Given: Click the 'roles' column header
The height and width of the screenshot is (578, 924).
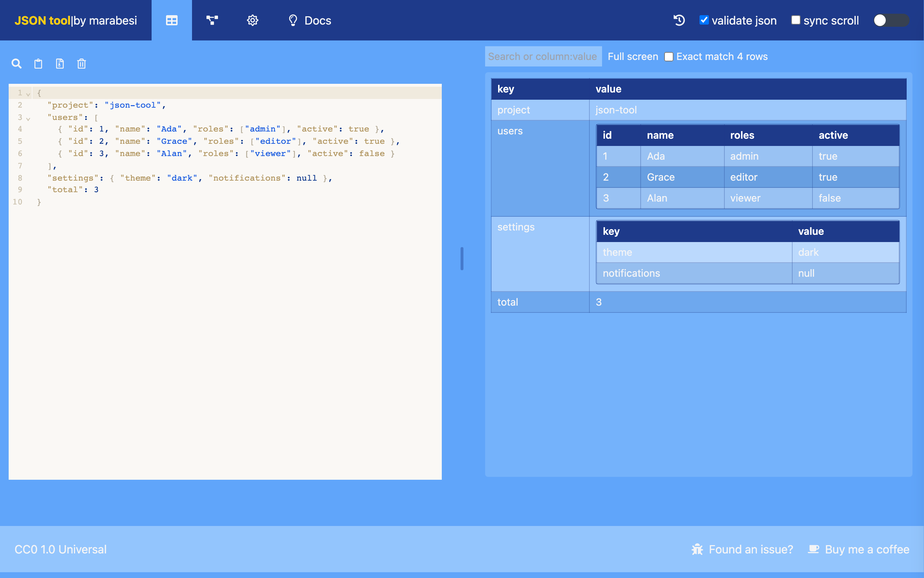Looking at the screenshot, I should tap(768, 135).
